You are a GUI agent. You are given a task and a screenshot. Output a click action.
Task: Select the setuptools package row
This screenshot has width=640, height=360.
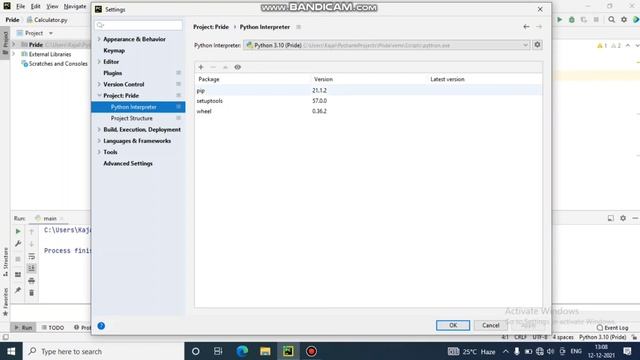point(369,101)
